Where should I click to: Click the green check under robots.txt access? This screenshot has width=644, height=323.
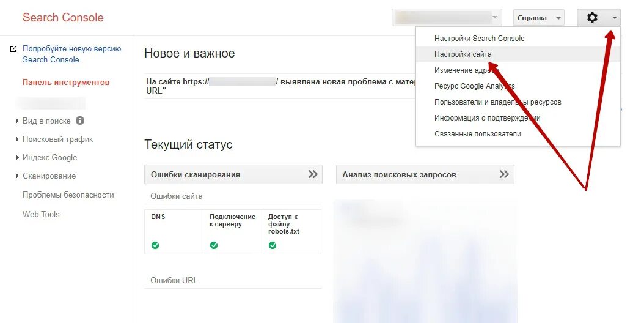[x=273, y=245]
